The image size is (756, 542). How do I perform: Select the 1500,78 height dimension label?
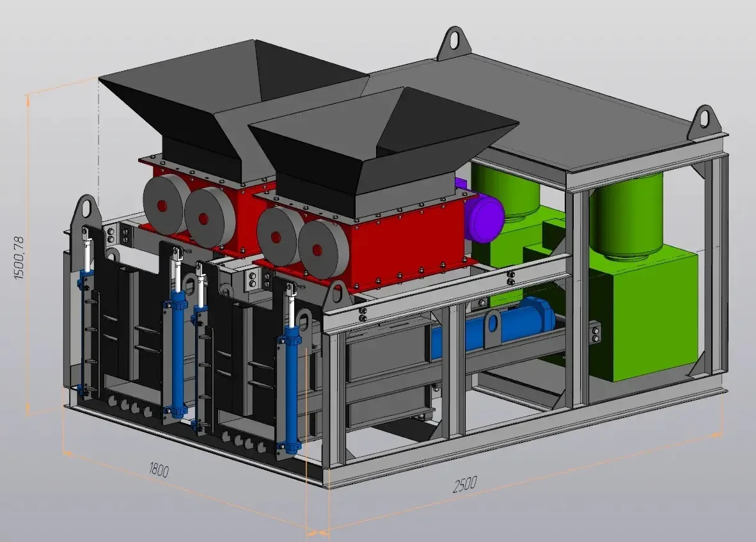click(x=19, y=257)
